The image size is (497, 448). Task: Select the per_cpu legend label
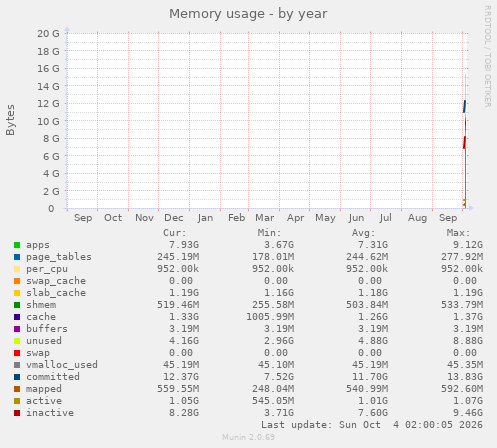point(47,269)
